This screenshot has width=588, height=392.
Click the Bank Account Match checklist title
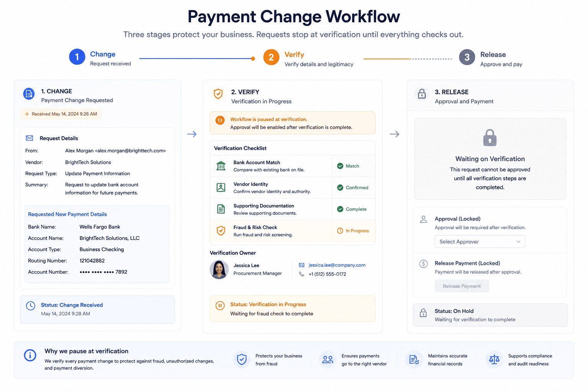point(257,163)
